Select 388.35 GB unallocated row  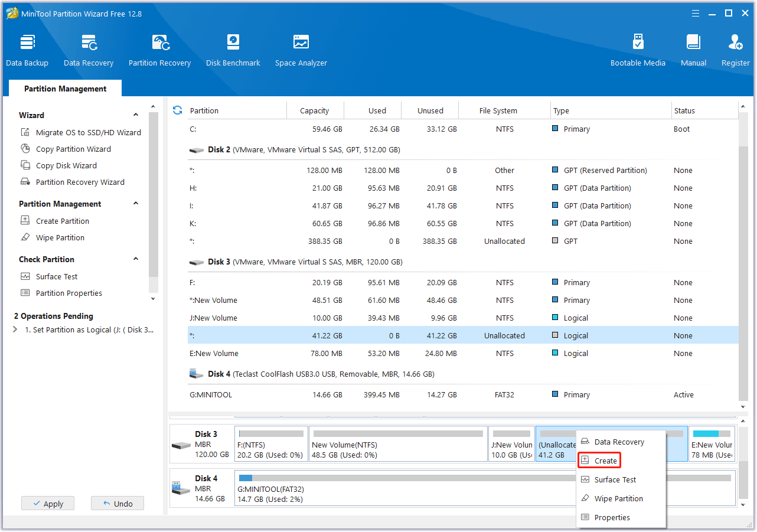463,241
